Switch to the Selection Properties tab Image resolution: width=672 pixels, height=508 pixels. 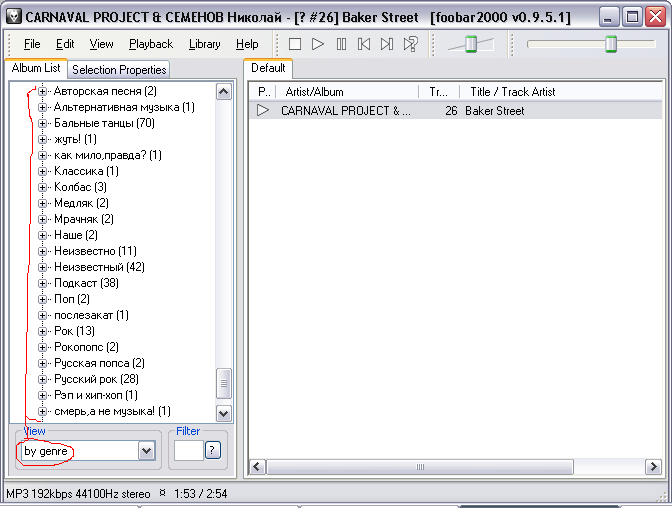119,70
